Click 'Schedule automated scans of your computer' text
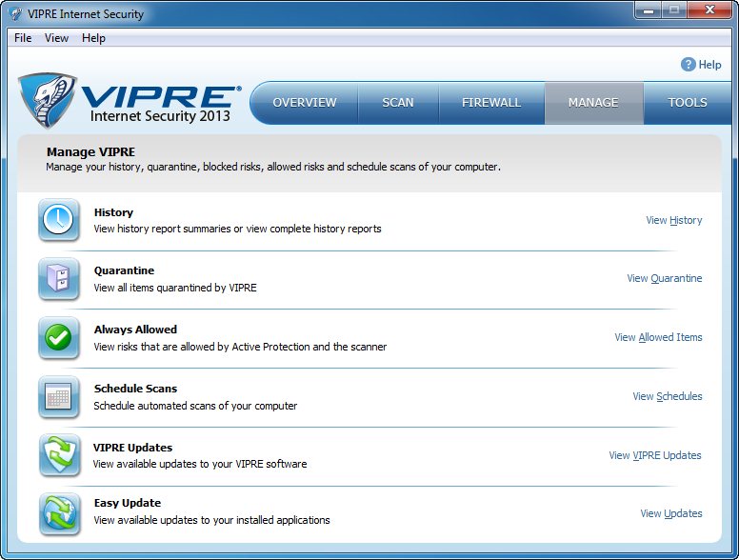The width and height of the screenshot is (739, 560). [195, 406]
